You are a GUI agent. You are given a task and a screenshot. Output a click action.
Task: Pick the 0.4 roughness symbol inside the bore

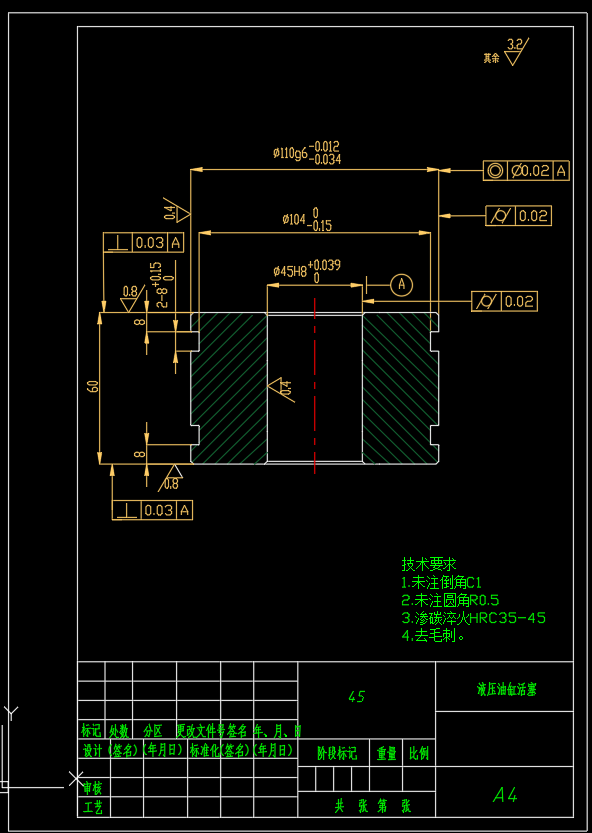tap(281, 389)
